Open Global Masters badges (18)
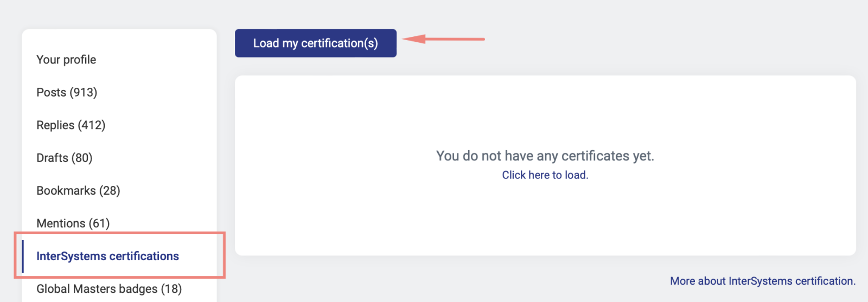Screen dimensions: 868x302 (x=109, y=289)
